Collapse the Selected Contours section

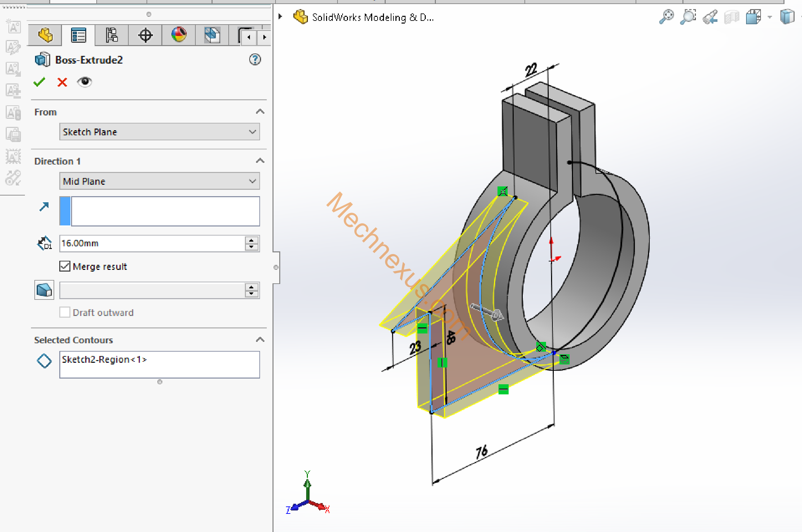(260, 340)
